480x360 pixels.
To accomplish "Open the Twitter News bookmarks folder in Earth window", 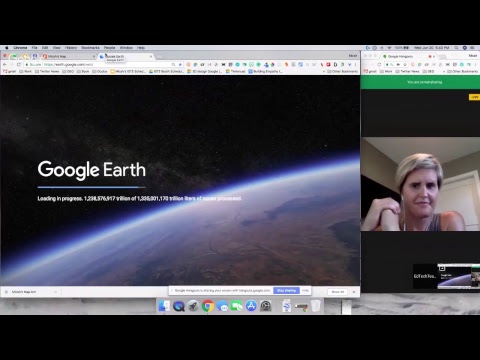I will 47,71.
